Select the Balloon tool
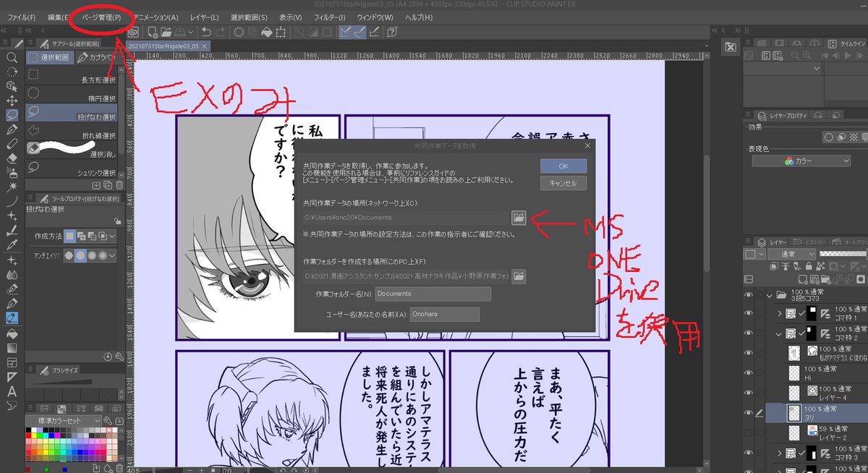The height and width of the screenshot is (473, 868). 12,406
